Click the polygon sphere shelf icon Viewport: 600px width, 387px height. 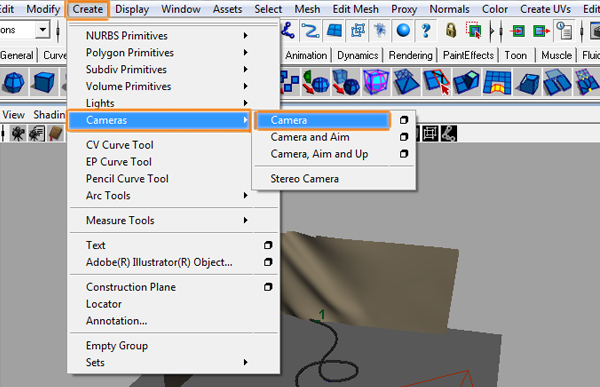coord(13,82)
